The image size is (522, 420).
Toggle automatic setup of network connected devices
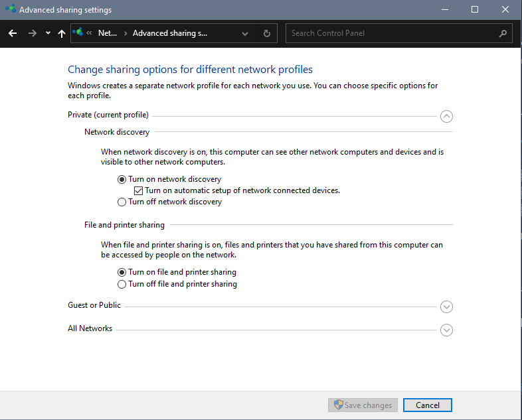[x=138, y=190]
